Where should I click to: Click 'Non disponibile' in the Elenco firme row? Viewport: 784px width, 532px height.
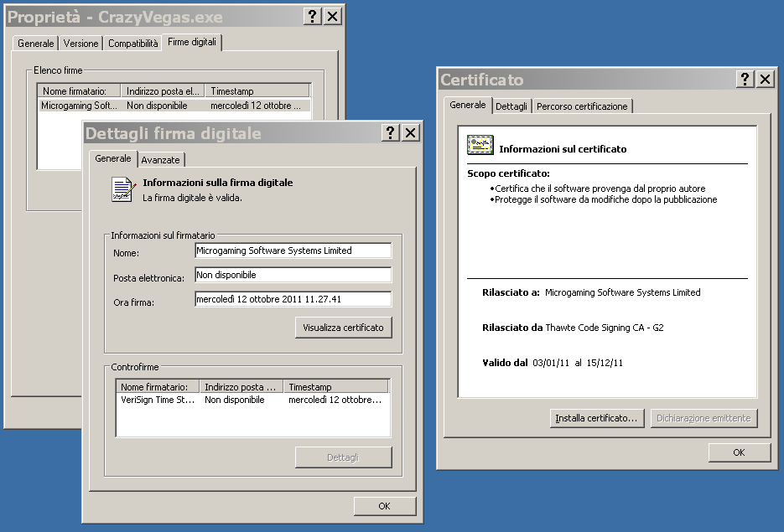pyautogui.click(x=157, y=106)
